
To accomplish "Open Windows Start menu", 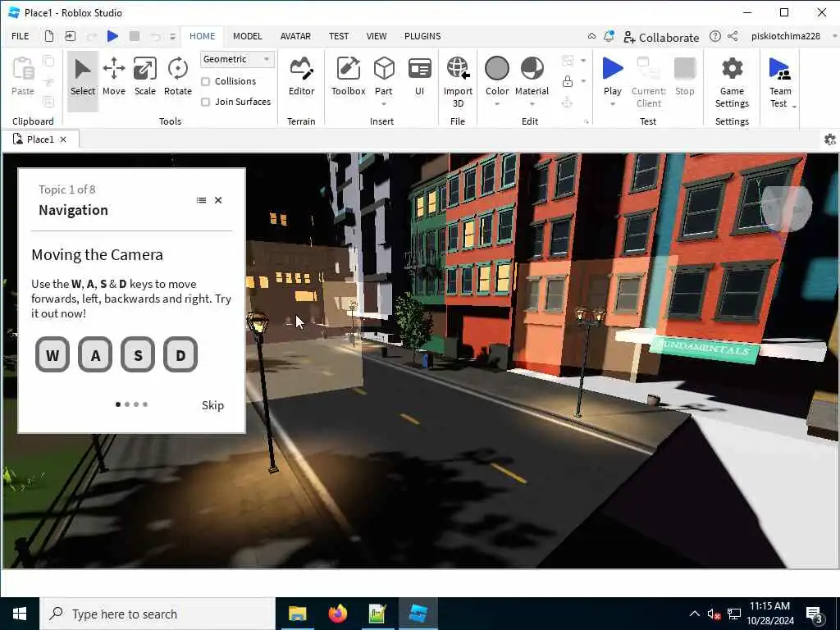I will [20, 614].
